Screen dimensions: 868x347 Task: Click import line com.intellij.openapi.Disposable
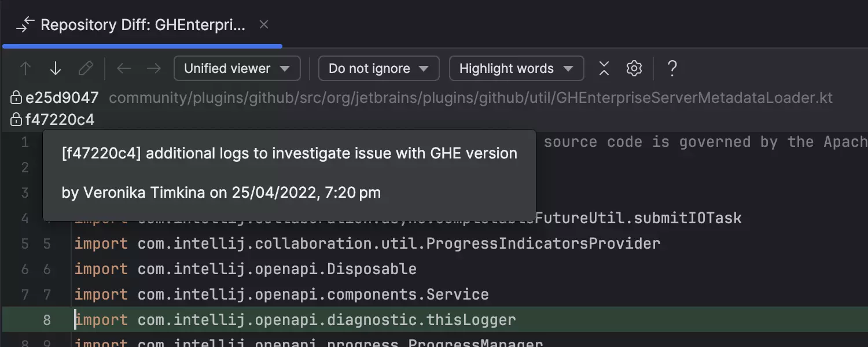click(245, 269)
